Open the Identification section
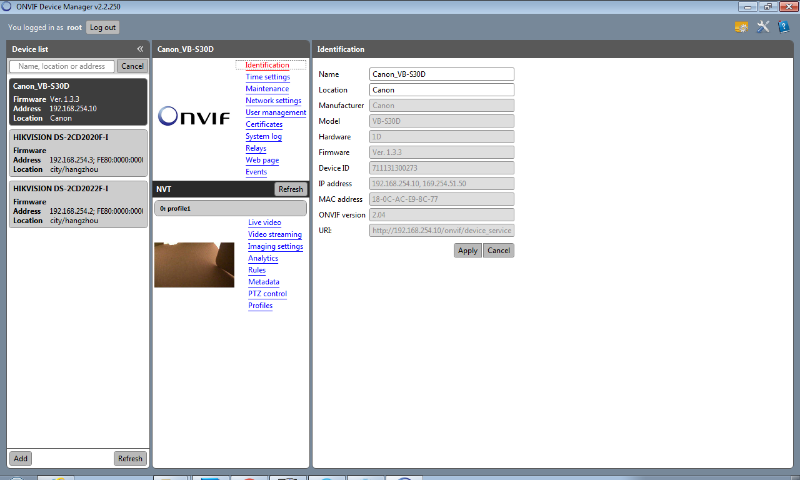This screenshot has width=800, height=480. [x=267, y=65]
